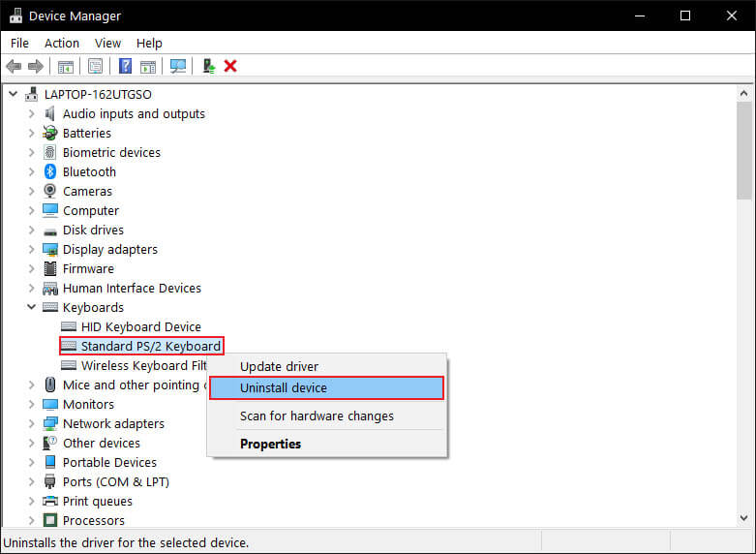Select the Computer category label
The image size is (756, 554).
[x=91, y=211]
